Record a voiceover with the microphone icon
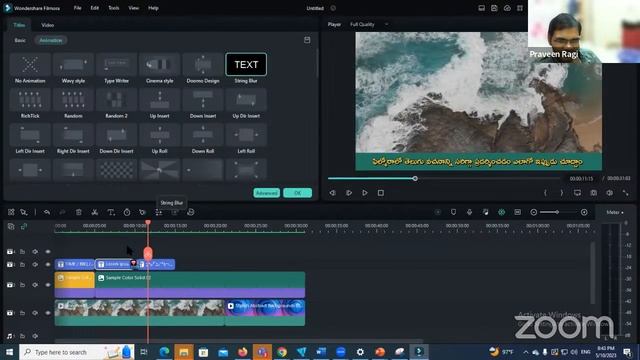The image size is (640, 360). click(x=469, y=212)
